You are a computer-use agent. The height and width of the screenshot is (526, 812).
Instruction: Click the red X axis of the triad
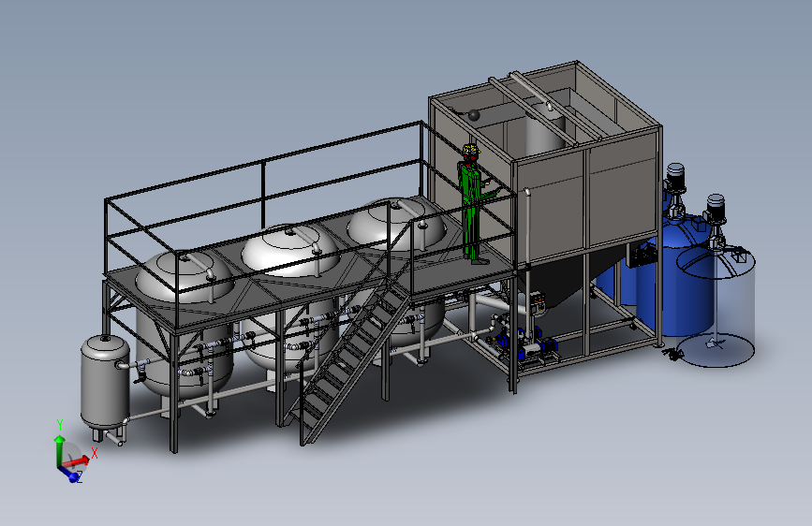78,460
